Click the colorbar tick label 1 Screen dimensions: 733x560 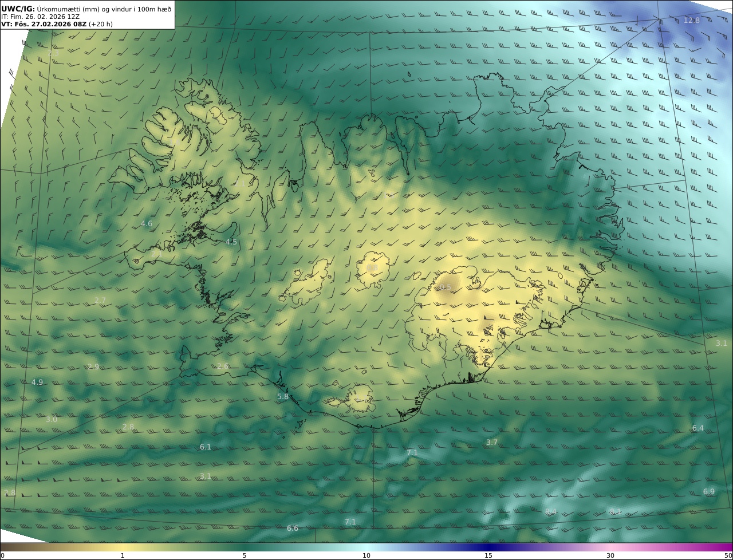(122, 555)
